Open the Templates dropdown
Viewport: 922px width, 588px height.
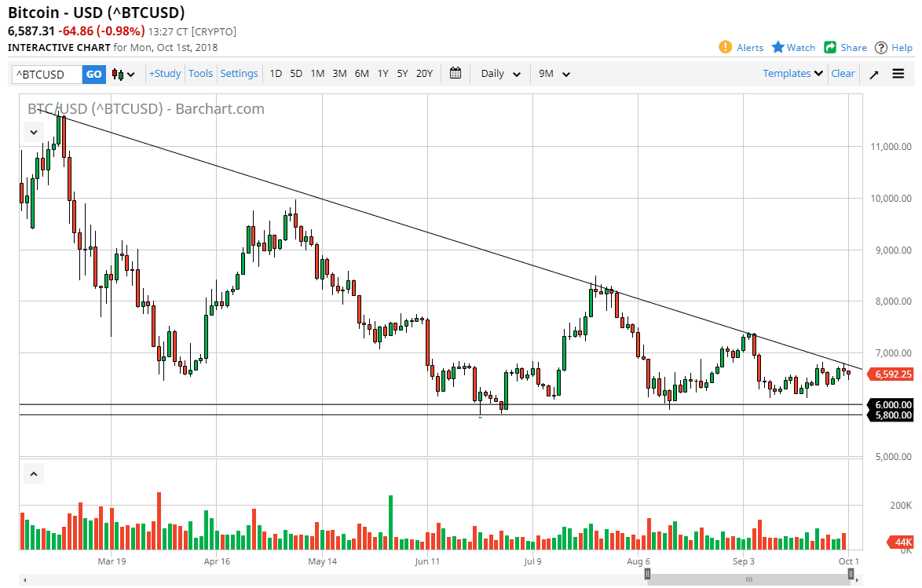pyautogui.click(x=792, y=73)
